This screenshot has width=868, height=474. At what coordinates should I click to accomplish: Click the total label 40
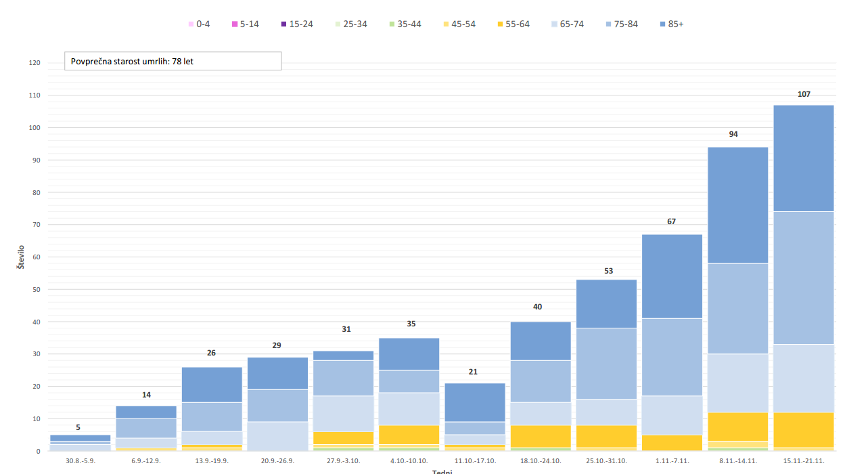(x=537, y=307)
